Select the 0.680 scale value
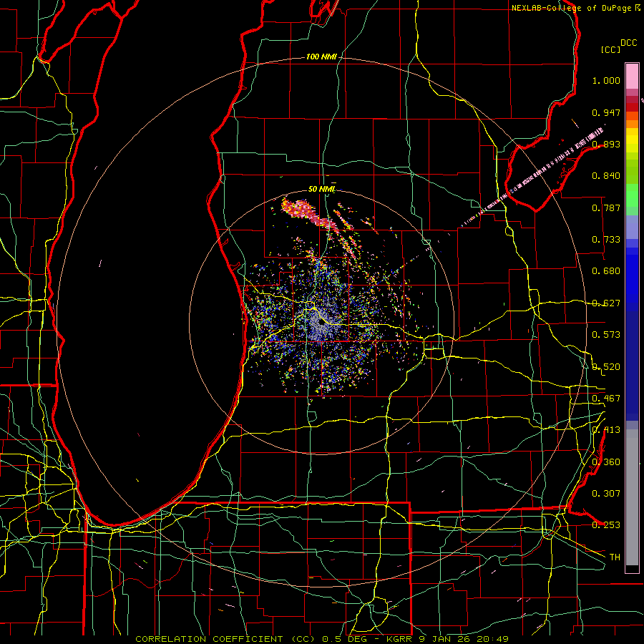The width and height of the screenshot is (644, 644). point(606,271)
